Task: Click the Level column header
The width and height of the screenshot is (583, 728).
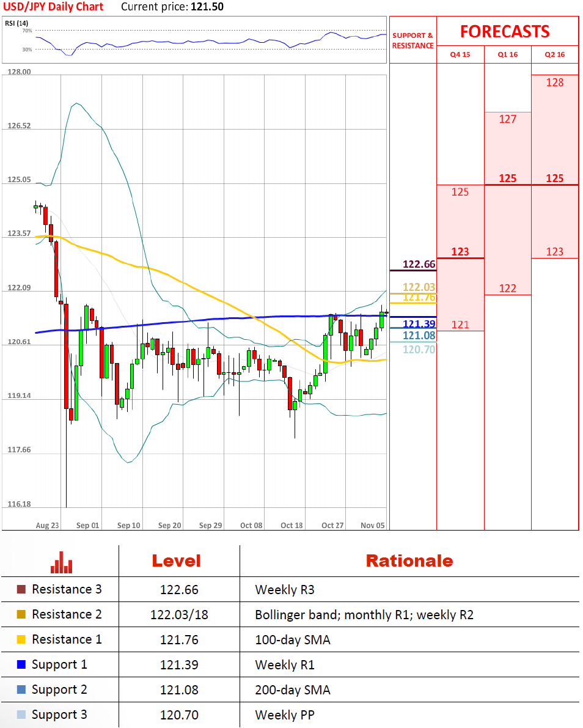Action: point(177,561)
